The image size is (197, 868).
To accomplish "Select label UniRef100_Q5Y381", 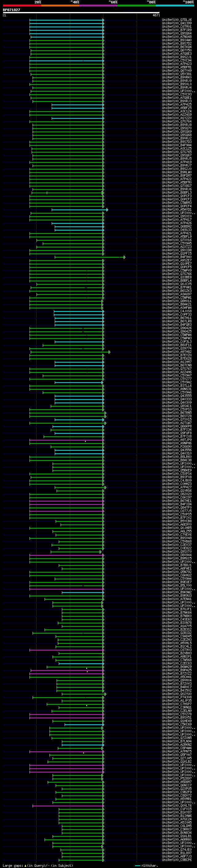I will tap(177, 74).
